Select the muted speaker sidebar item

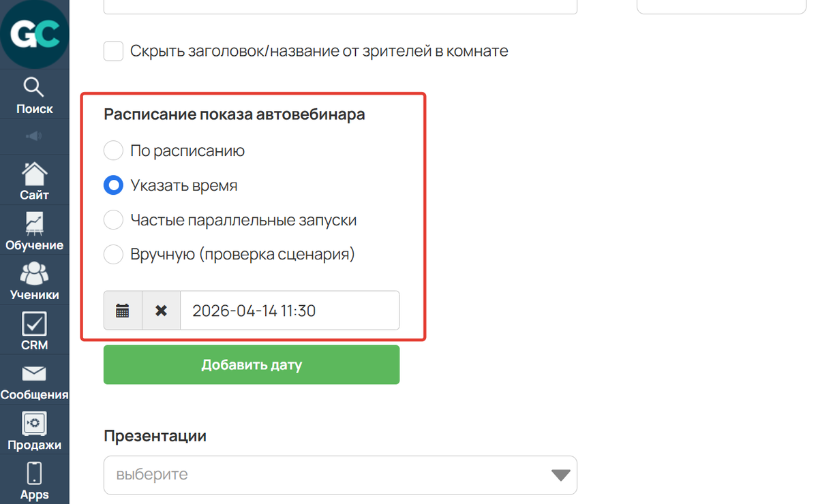click(35, 136)
